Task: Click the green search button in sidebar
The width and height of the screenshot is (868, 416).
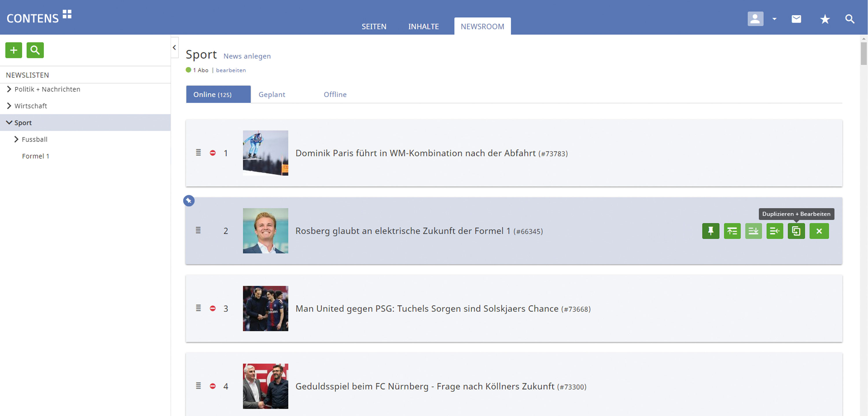Action: tap(35, 50)
